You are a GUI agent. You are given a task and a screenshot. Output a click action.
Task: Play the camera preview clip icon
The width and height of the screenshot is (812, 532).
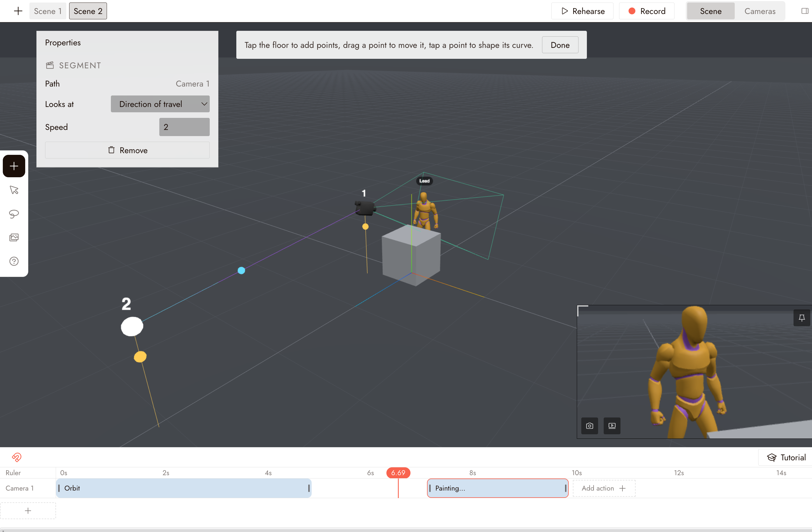coord(612,426)
